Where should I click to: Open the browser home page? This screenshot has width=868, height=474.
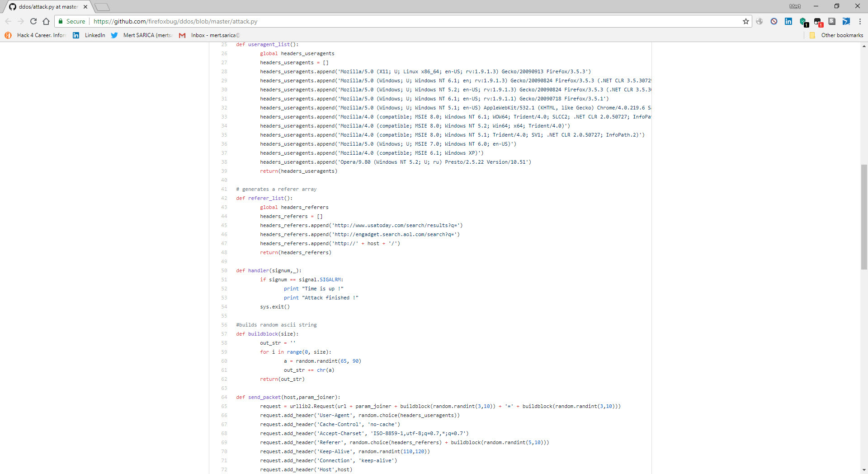click(46, 21)
